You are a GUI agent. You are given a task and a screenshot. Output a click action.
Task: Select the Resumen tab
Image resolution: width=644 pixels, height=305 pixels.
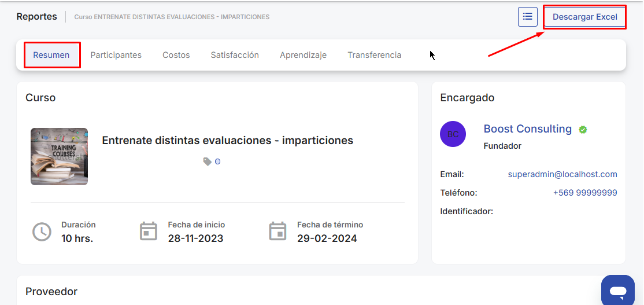[51, 55]
